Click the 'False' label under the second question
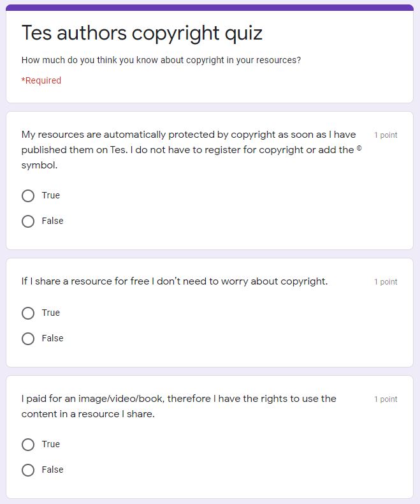Screen dimensions: 420x504 [53, 339]
